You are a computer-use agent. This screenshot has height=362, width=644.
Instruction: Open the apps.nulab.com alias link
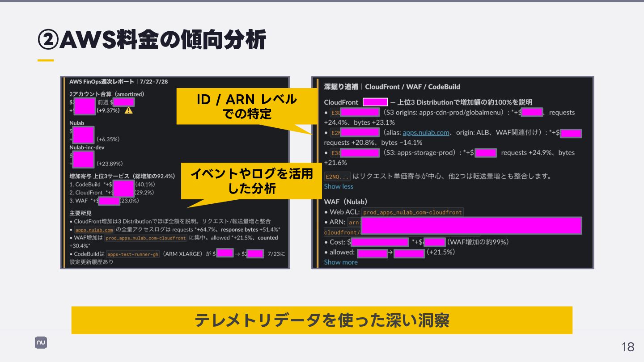(x=426, y=133)
